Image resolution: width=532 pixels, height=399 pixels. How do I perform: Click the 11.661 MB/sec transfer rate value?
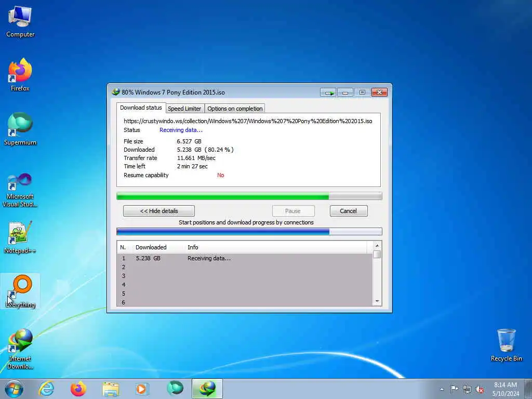tap(196, 158)
